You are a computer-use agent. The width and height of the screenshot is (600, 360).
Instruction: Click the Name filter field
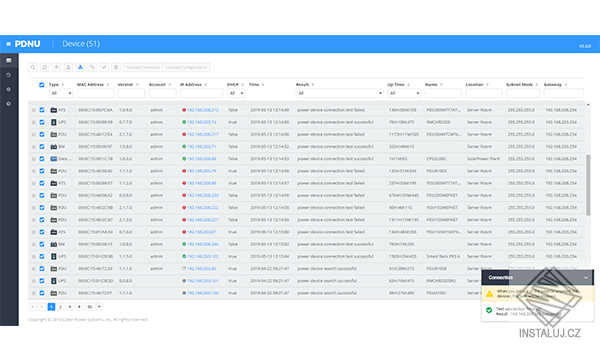coord(443,93)
